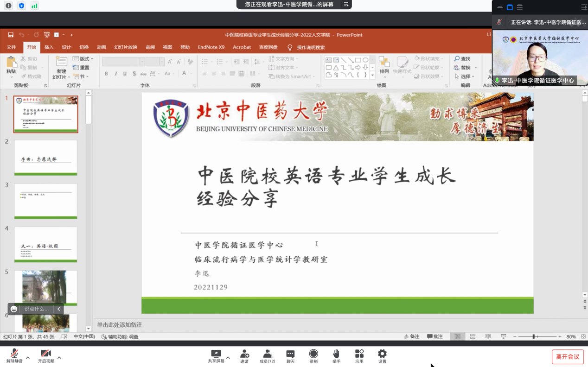Click the 邀请 invite icon
The height and width of the screenshot is (367, 588).
[244, 356]
